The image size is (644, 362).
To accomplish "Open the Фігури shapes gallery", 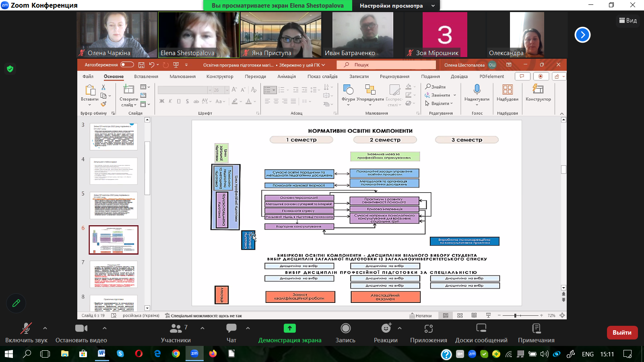I will tap(348, 95).
